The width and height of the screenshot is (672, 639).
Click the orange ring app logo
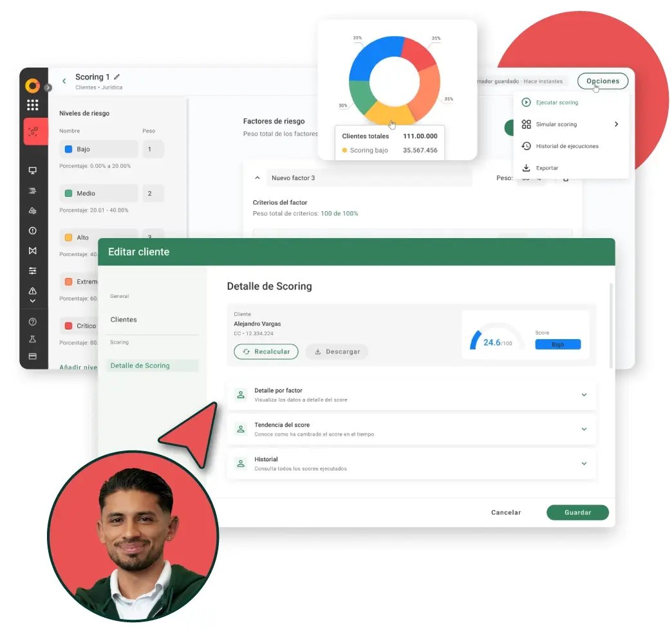[x=33, y=86]
